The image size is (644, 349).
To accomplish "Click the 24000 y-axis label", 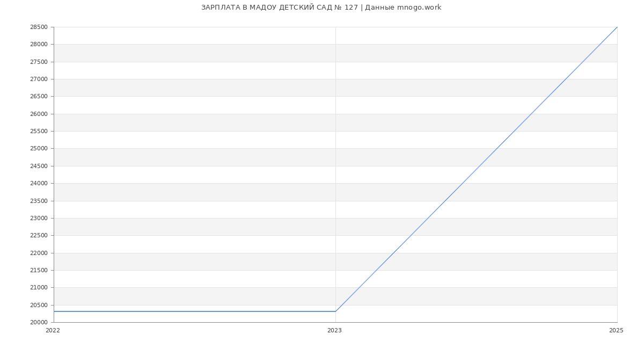I will point(39,183).
